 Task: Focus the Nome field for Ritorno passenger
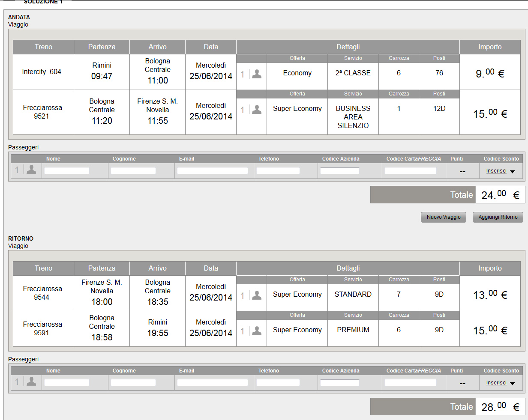click(67, 382)
